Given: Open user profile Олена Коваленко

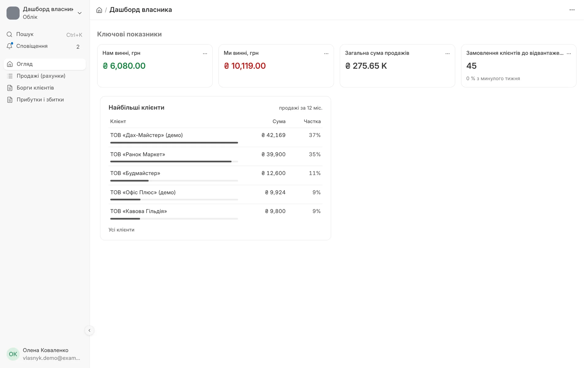Looking at the screenshot, I should [45, 354].
